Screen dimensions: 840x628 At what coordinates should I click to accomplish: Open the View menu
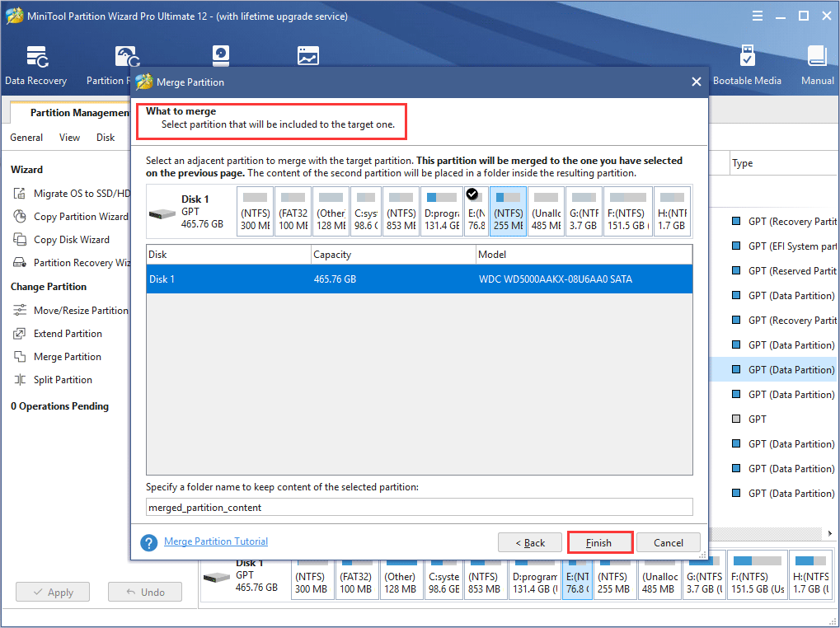pyautogui.click(x=69, y=138)
